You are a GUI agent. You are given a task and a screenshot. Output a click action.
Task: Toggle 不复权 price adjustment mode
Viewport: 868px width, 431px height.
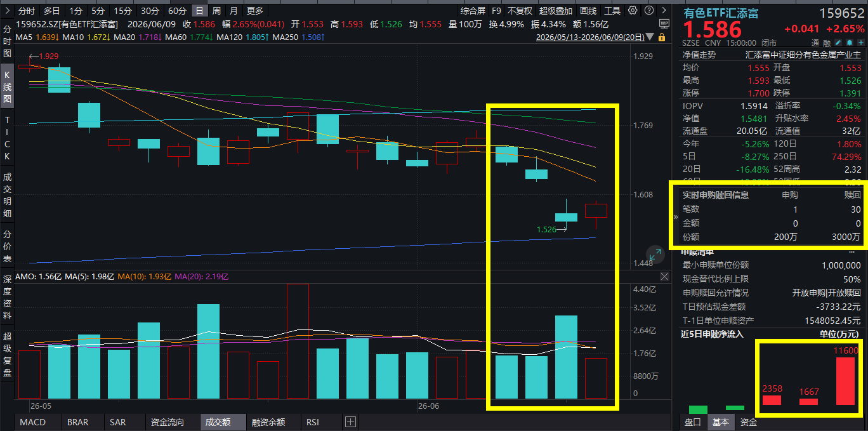point(520,11)
